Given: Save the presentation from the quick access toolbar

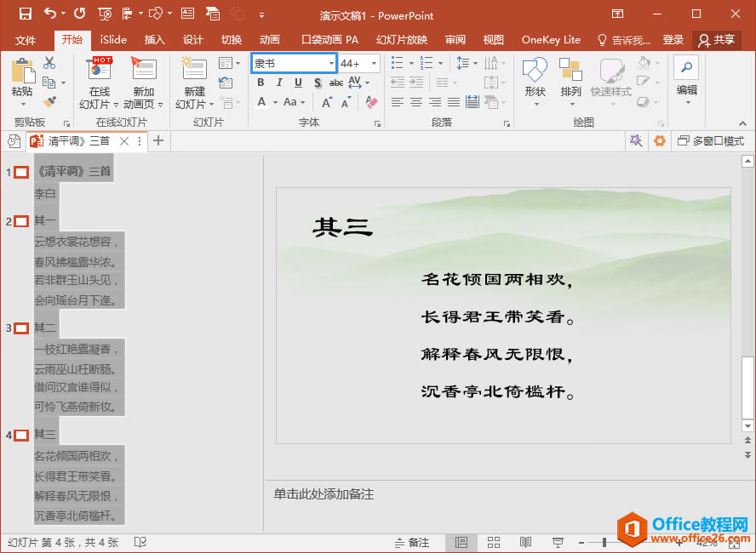Looking at the screenshot, I should 25,14.
